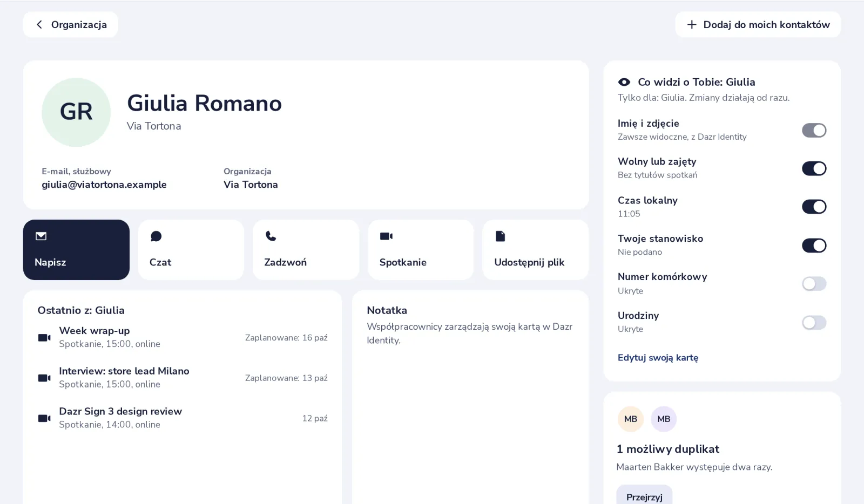Click the envelope icon on Napisz

click(41, 236)
